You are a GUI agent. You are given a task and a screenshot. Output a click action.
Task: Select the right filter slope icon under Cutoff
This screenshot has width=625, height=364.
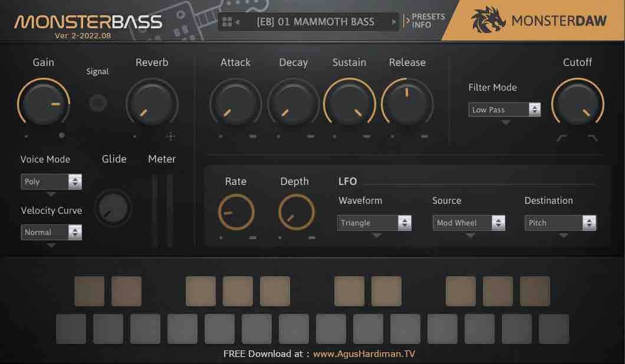pos(593,138)
